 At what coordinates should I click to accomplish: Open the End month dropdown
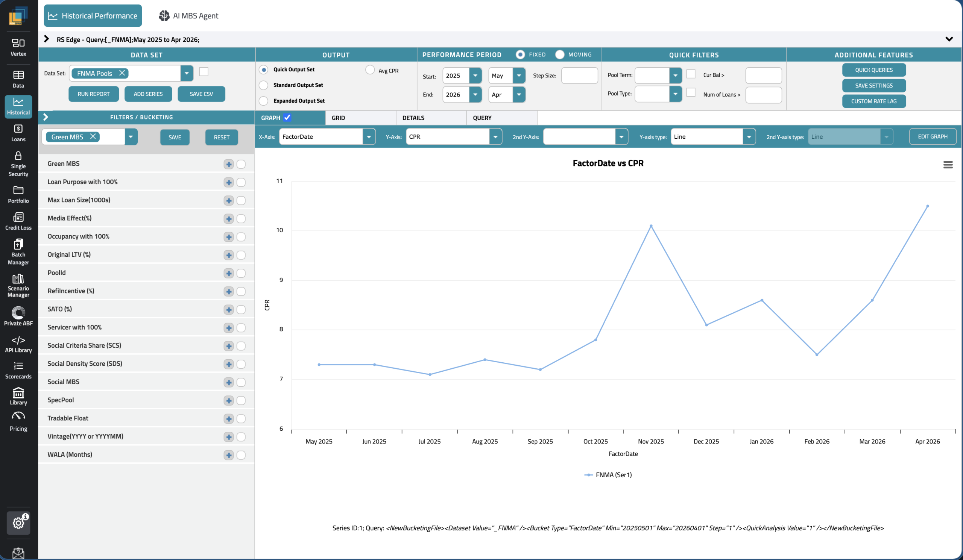click(x=519, y=94)
